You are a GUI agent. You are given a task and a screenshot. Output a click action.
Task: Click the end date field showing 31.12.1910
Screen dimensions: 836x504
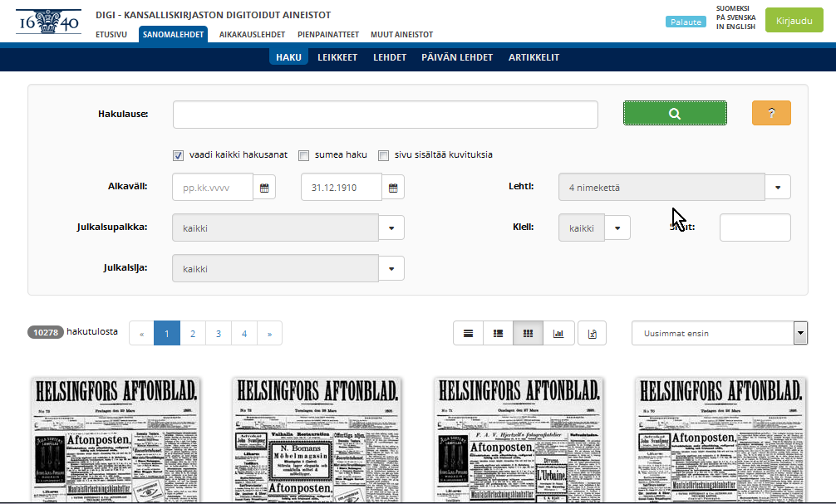[342, 188]
